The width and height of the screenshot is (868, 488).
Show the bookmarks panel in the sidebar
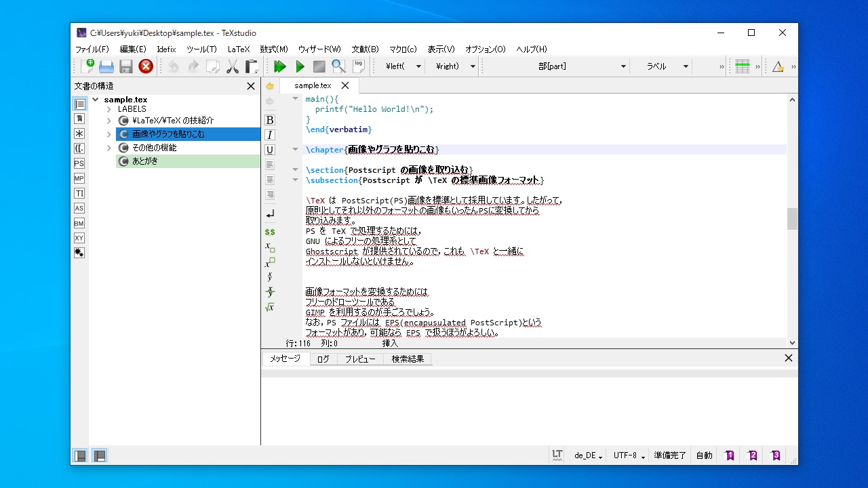[79, 119]
